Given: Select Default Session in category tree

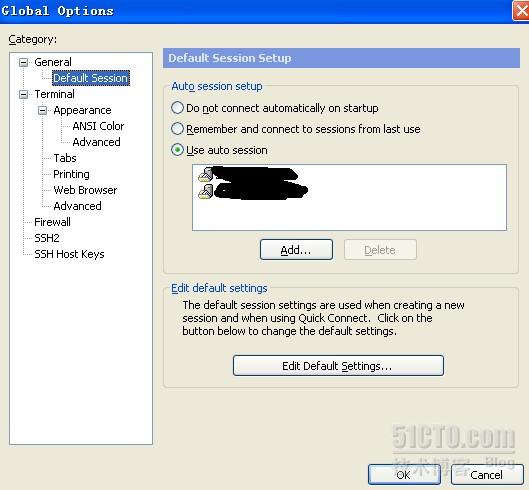Looking at the screenshot, I should coord(90,78).
